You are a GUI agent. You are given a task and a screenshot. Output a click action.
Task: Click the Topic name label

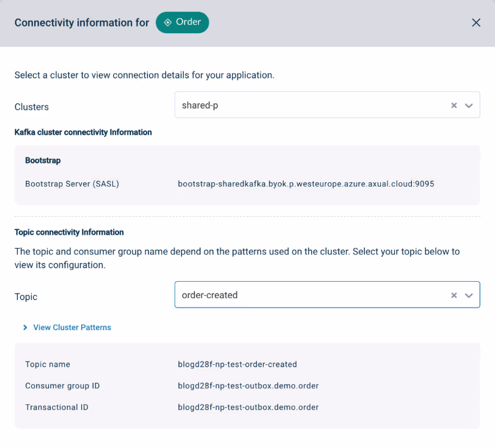48,364
